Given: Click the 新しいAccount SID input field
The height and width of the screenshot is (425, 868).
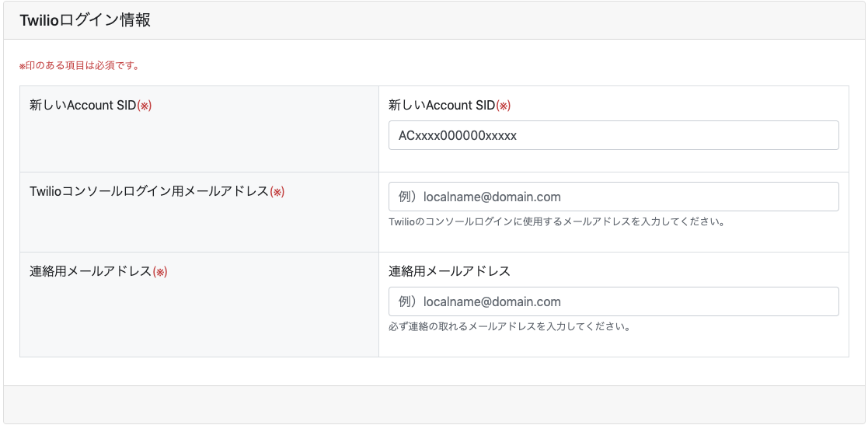Looking at the screenshot, I should pyautogui.click(x=613, y=135).
